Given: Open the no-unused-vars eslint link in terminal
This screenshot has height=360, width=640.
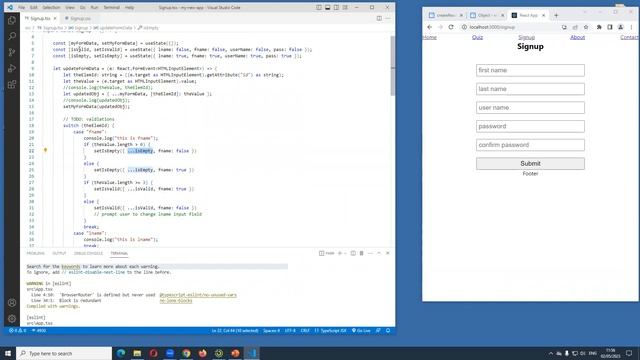Looking at the screenshot, I should coord(198,295).
